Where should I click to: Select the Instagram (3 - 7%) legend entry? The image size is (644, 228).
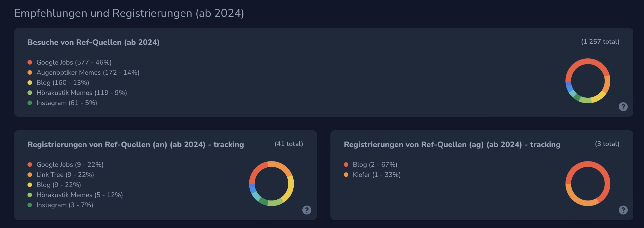tap(65, 205)
